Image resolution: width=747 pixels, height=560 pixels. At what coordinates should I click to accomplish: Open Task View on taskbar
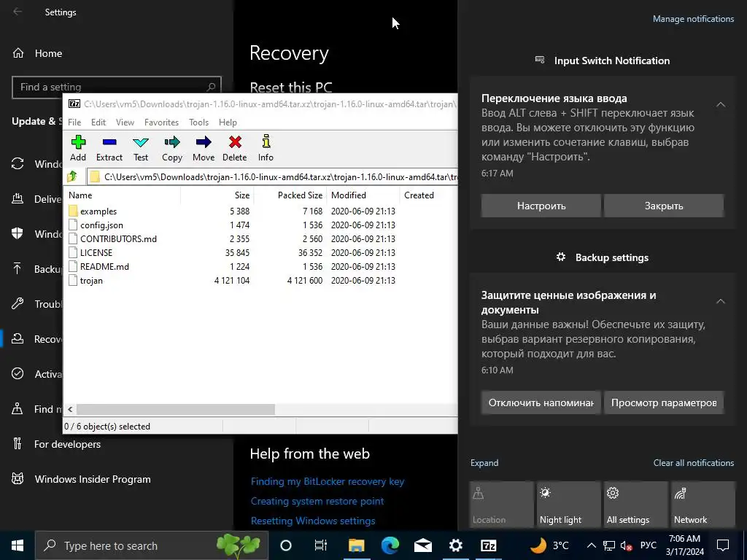click(x=321, y=545)
